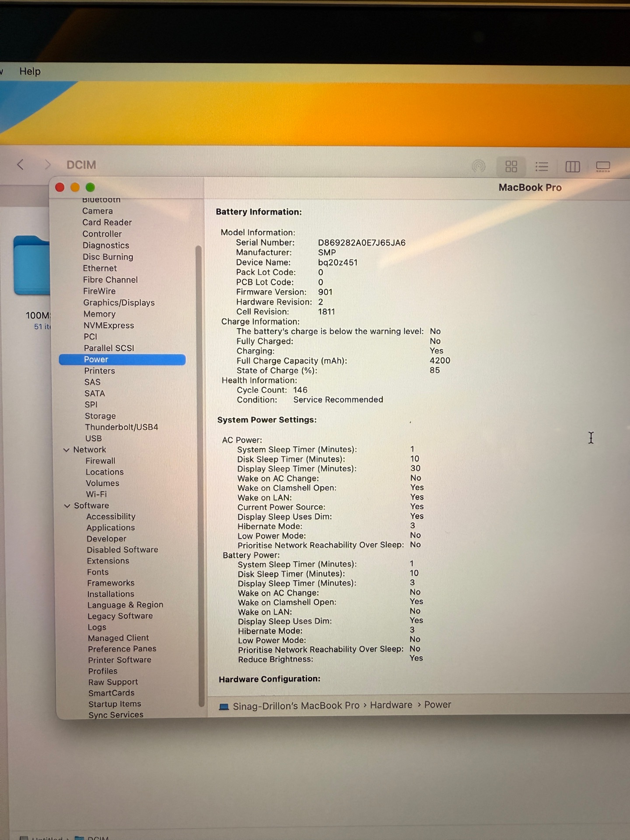Select Ethernet in the sidebar

[100, 268]
